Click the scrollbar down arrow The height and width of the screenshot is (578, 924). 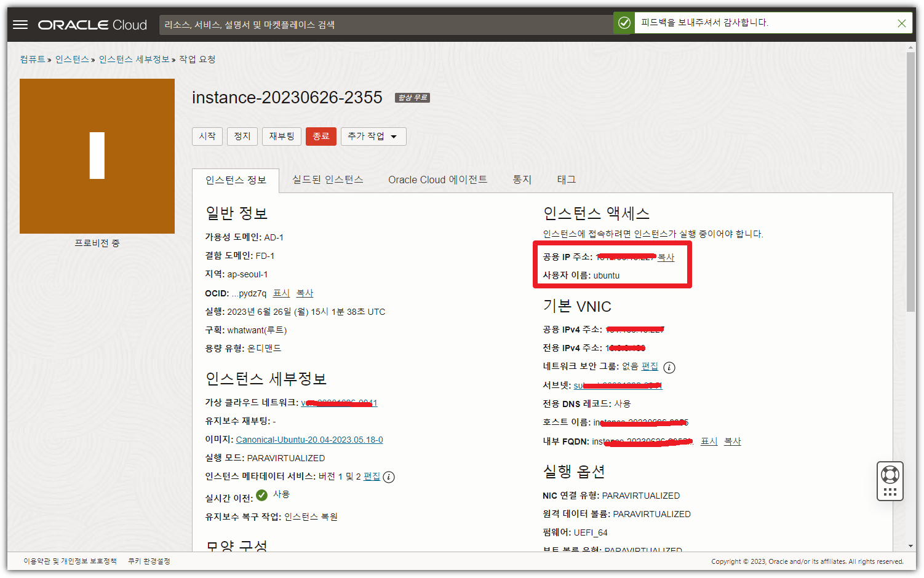coord(910,546)
